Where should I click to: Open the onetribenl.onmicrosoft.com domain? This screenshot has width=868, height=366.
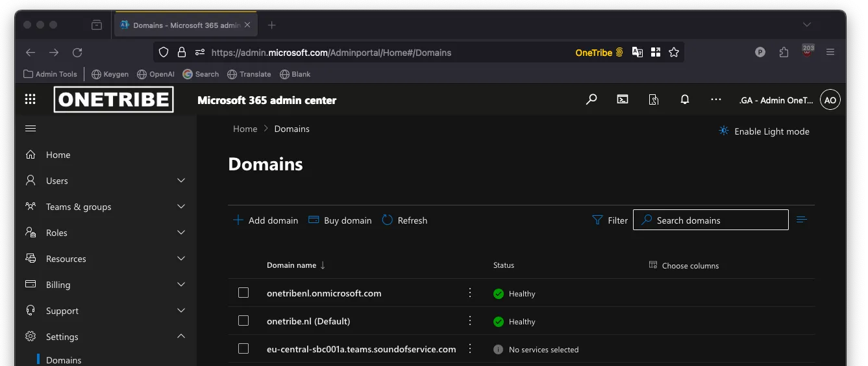(x=324, y=293)
